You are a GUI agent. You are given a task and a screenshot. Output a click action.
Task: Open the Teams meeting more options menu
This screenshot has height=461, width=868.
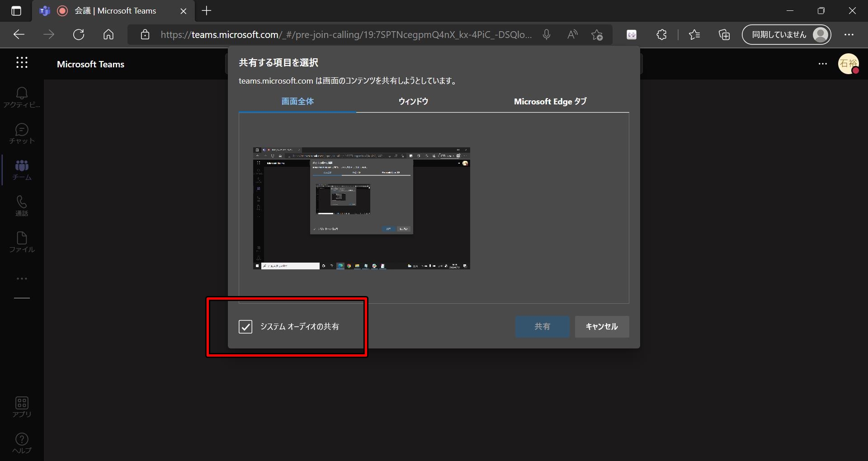[x=822, y=64]
